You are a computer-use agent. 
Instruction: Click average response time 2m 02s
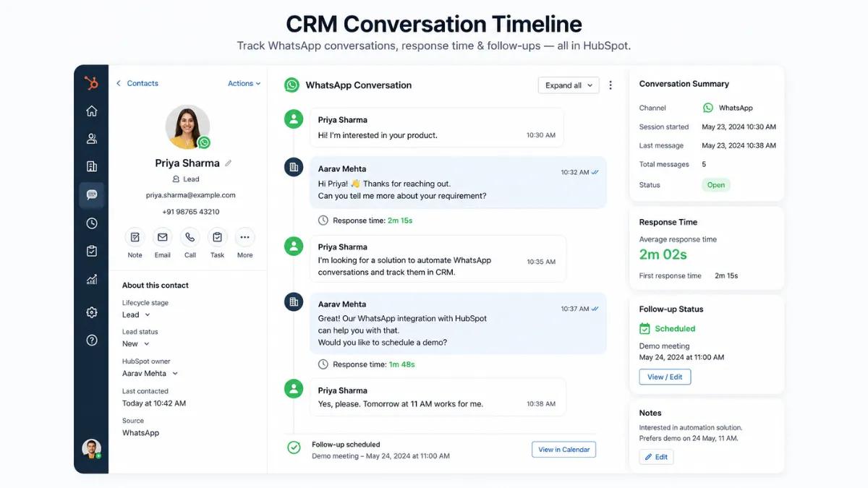tap(663, 254)
